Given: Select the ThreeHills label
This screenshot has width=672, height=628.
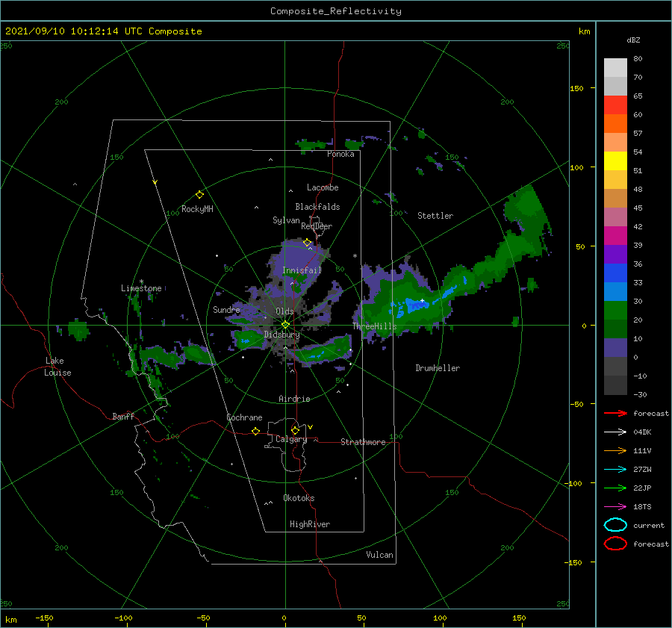Looking at the screenshot, I should coord(375,326).
